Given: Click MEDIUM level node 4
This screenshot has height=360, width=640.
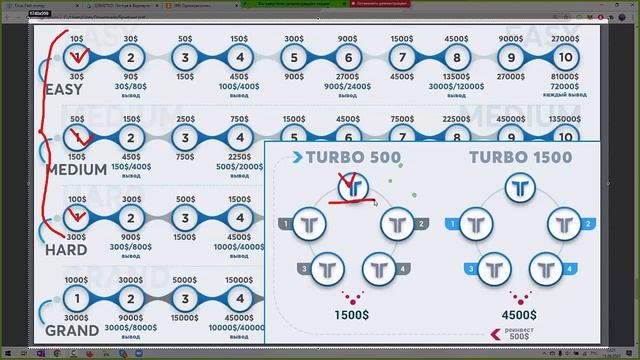Looking at the screenshot, I should click(240, 138).
